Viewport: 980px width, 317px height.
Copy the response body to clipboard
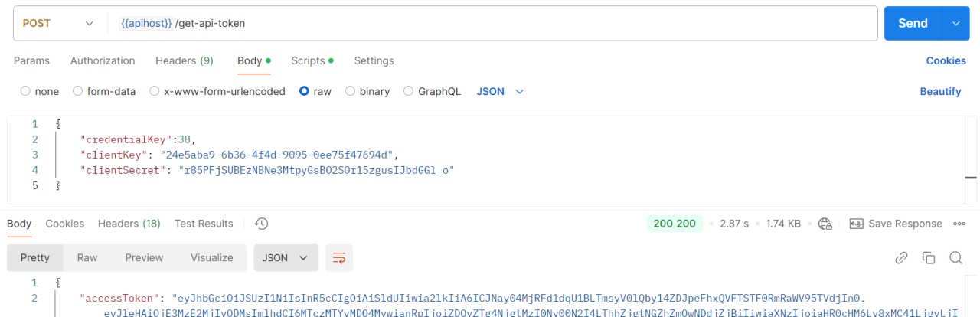pyautogui.click(x=928, y=258)
